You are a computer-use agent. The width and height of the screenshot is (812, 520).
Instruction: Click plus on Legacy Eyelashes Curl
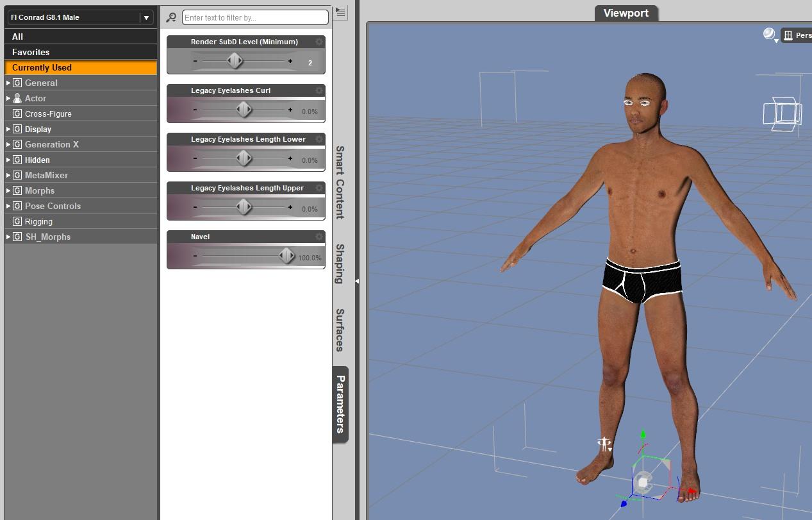point(290,110)
